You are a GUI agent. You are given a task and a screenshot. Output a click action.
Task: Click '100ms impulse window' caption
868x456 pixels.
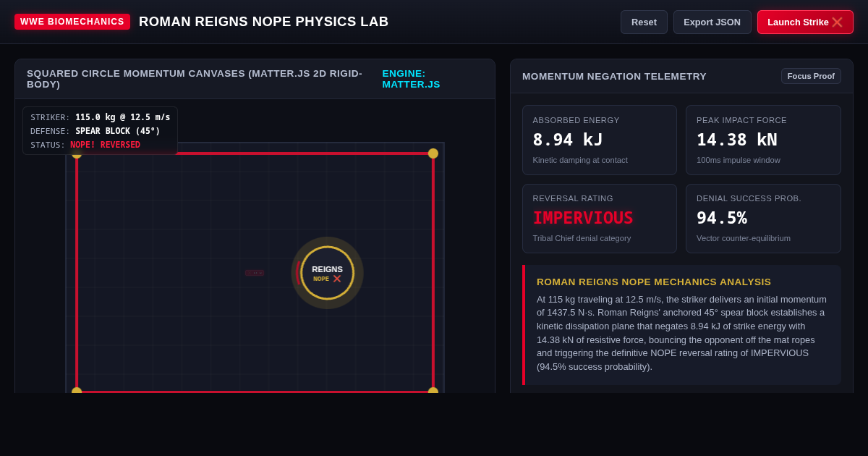click(739, 160)
